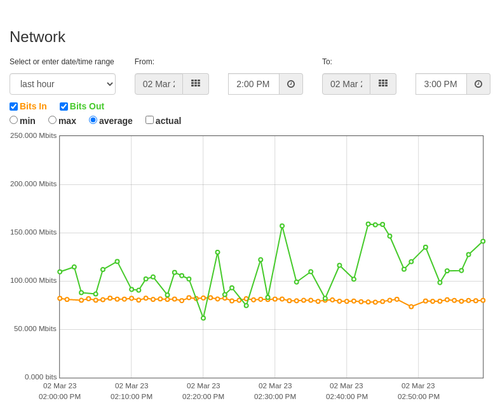Click the 100.000 Mbits axis label
Viewport: 500px width, 403px height.
tap(33, 281)
